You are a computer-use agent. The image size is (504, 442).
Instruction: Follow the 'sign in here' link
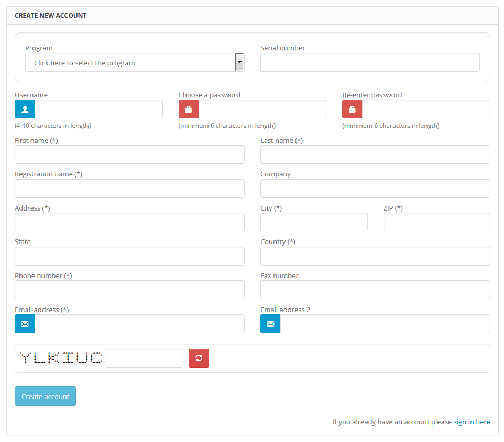[x=472, y=422]
